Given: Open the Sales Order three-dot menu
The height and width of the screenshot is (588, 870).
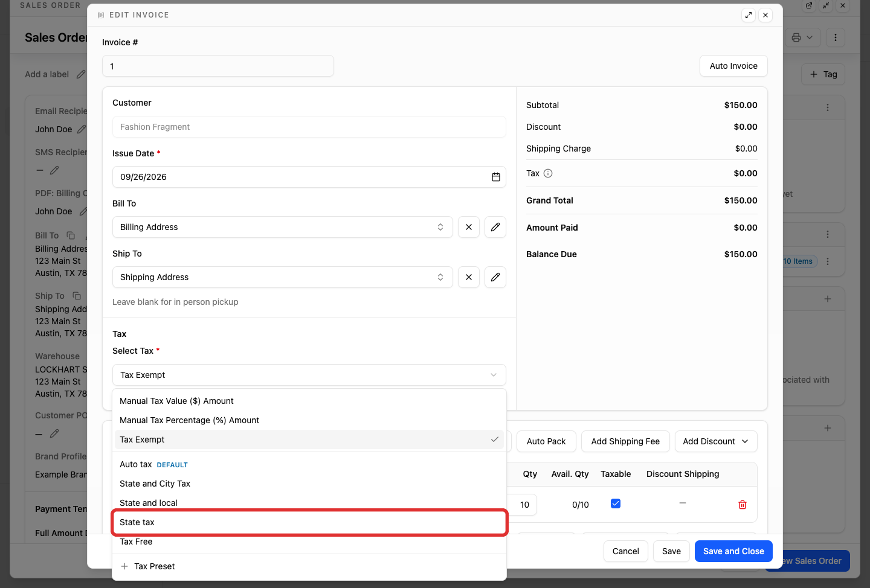Looking at the screenshot, I should [836, 37].
